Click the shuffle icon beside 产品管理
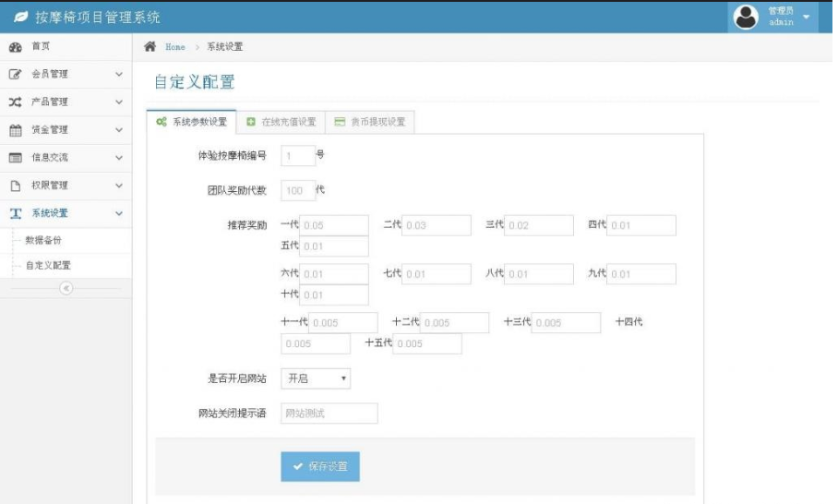The height and width of the screenshot is (504, 838). pos(16,102)
